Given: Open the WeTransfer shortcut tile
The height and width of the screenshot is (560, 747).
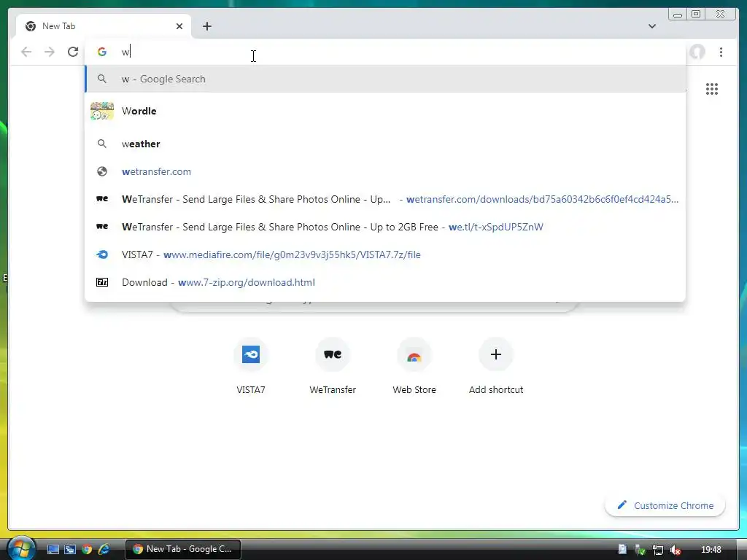Looking at the screenshot, I should point(333,366).
